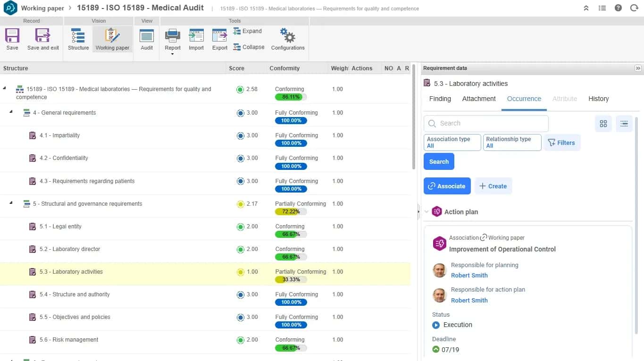
Task: Open Configurations gears icon
Action: click(x=287, y=35)
